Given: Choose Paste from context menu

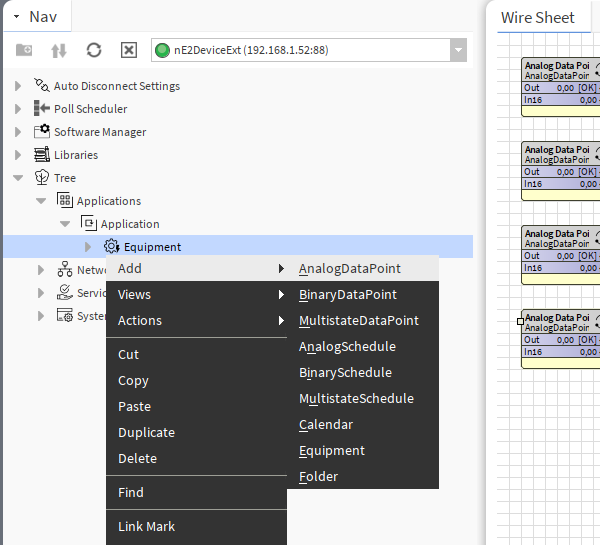Looking at the screenshot, I should pos(197,406).
